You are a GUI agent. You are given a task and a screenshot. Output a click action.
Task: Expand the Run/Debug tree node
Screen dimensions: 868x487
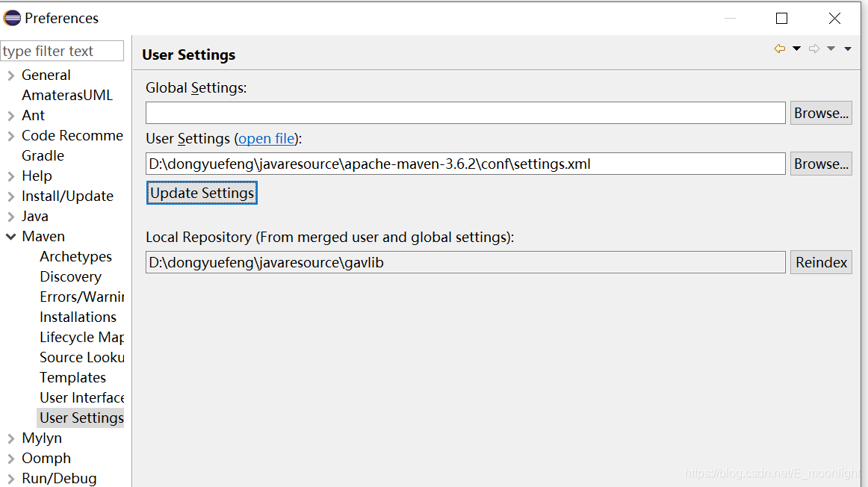(x=10, y=478)
